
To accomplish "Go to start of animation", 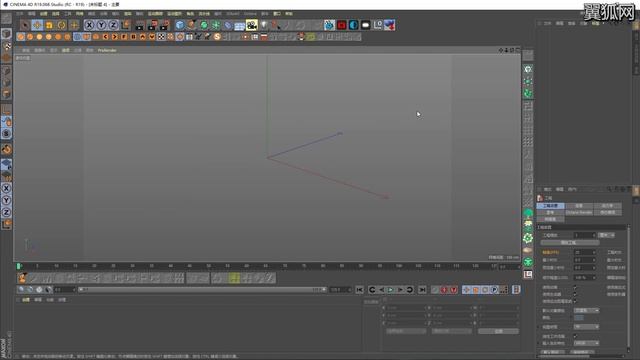I will tap(359, 289).
